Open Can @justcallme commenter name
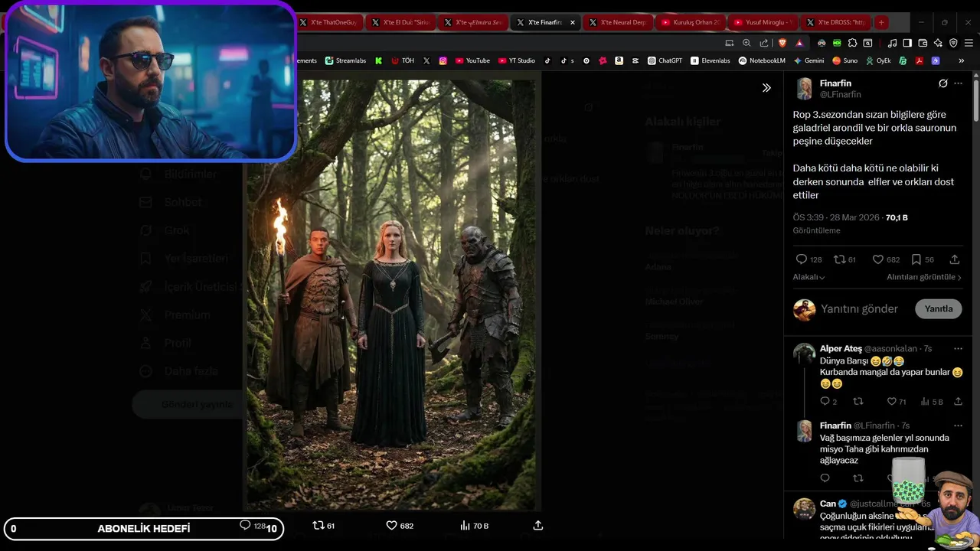This screenshot has width=980, height=551. (828, 504)
